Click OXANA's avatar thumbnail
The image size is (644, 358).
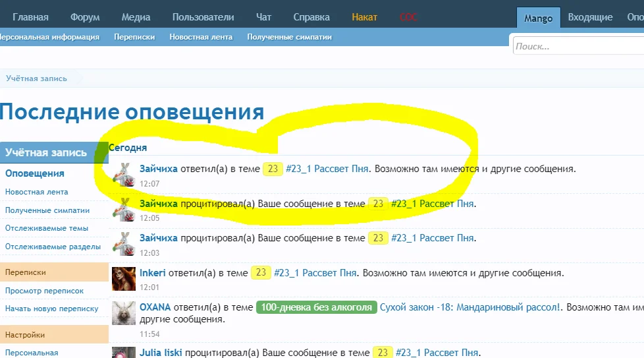click(x=124, y=313)
